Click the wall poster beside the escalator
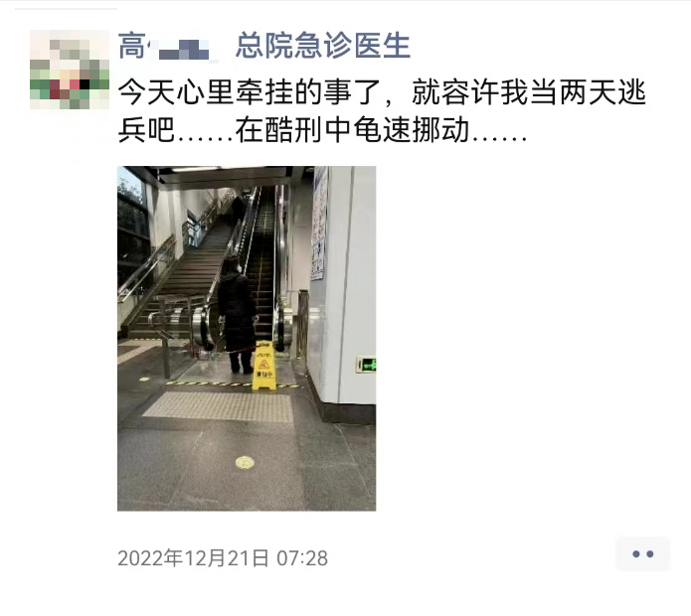The height and width of the screenshot is (616, 691). pyautogui.click(x=319, y=225)
